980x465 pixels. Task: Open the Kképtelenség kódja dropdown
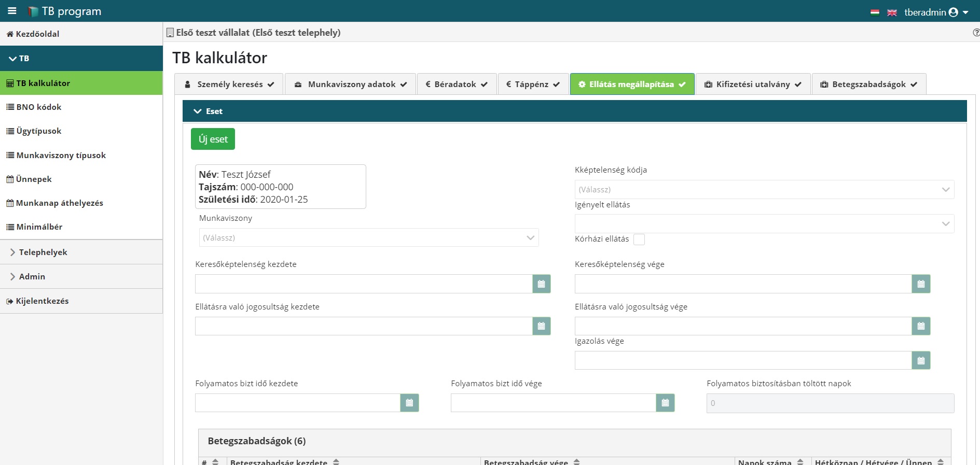point(764,189)
